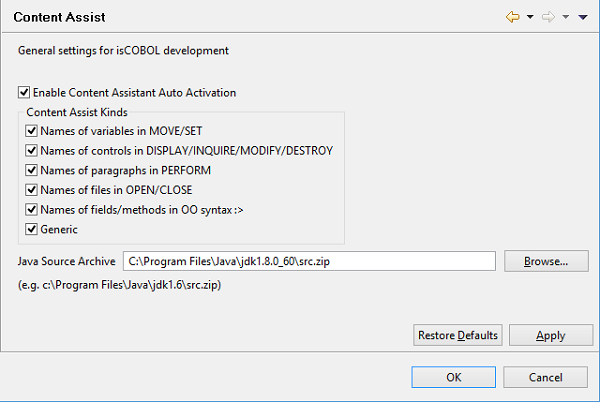600x402 pixels.
Task: Click the Java Source Archive path field
Action: point(309,261)
